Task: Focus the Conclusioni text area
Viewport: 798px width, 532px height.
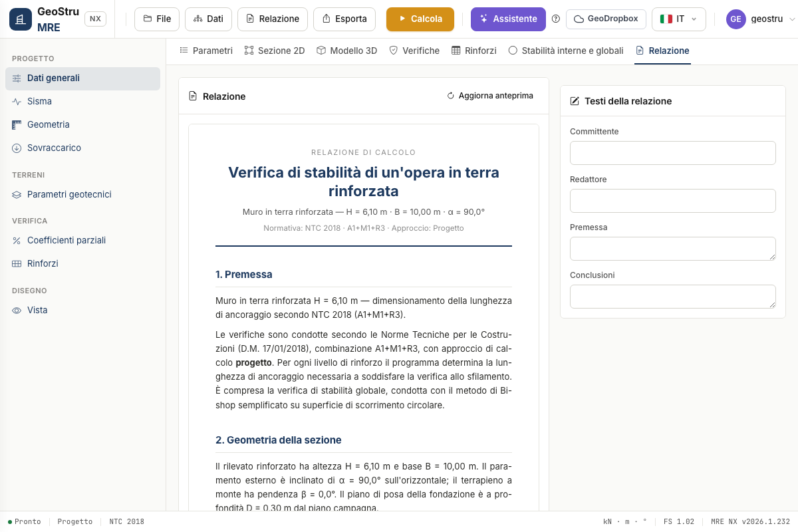Action: pos(673,297)
